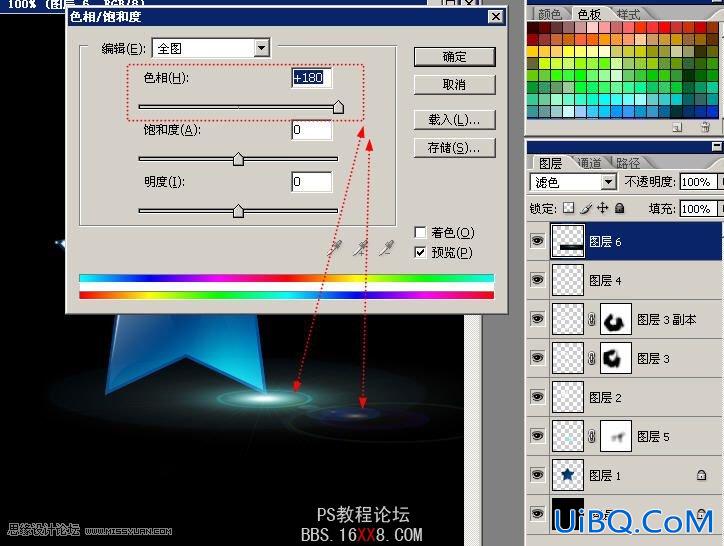This screenshot has width=724, height=546.
Task: Hide 图层 5 with its eye icon
Action: pos(537,436)
